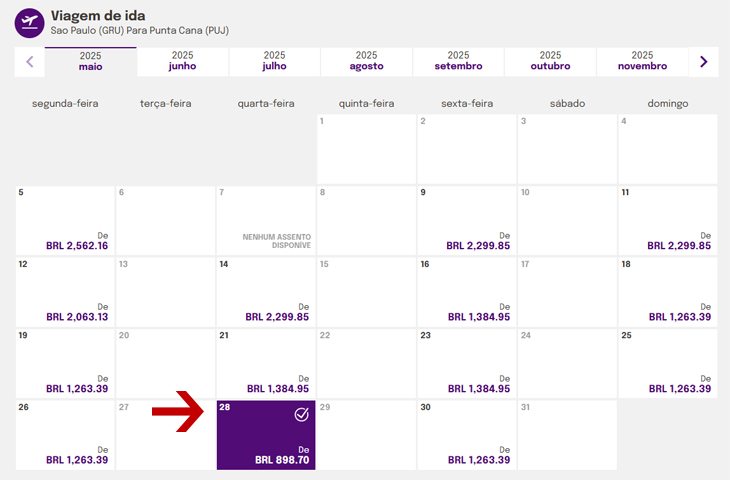The image size is (730, 480).
Task: Select the maio 2025 tab
Action: click(x=90, y=61)
